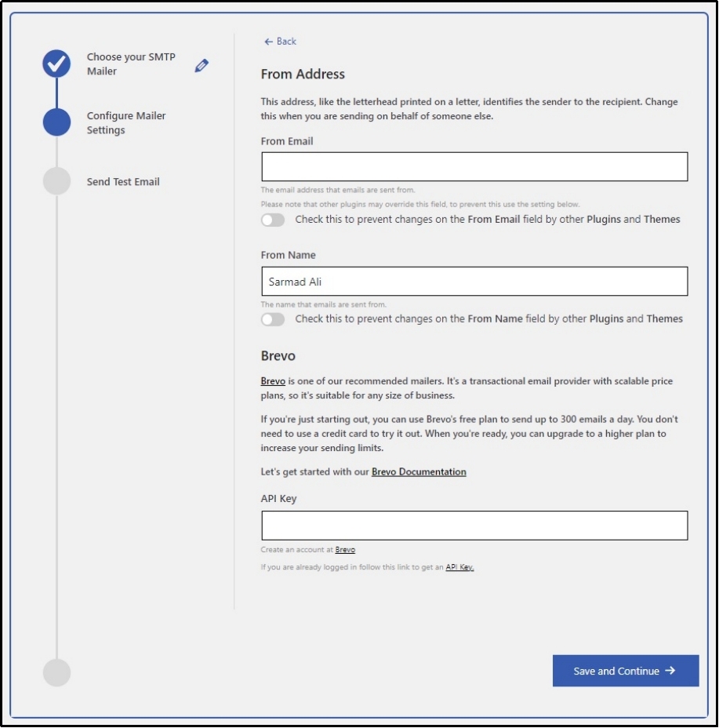Click the pencil edit icon beside SMTP Mailer
Image resolution: width=719 pixels, height=728 pixels.
pos(202,66)
